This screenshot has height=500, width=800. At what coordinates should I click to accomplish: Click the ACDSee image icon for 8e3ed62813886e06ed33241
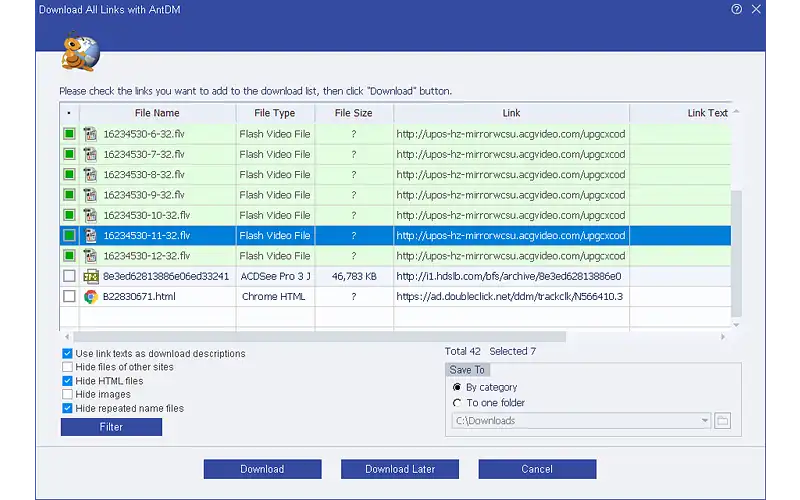tap(91, 277)
